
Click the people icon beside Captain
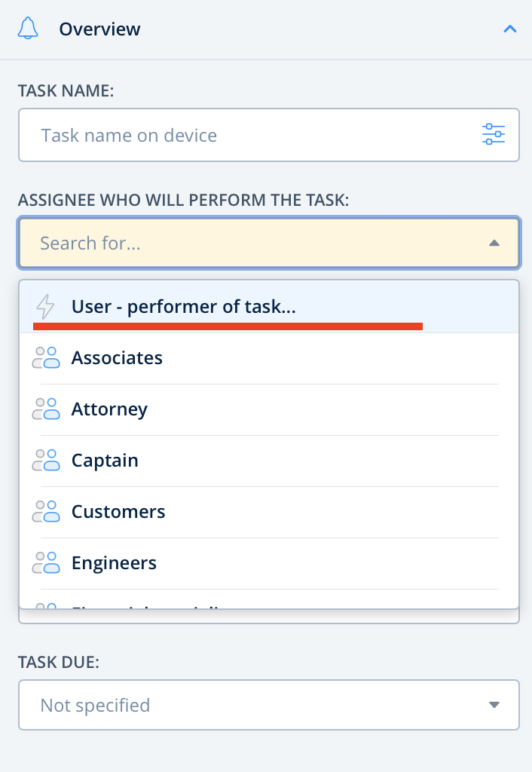point(46,461)
